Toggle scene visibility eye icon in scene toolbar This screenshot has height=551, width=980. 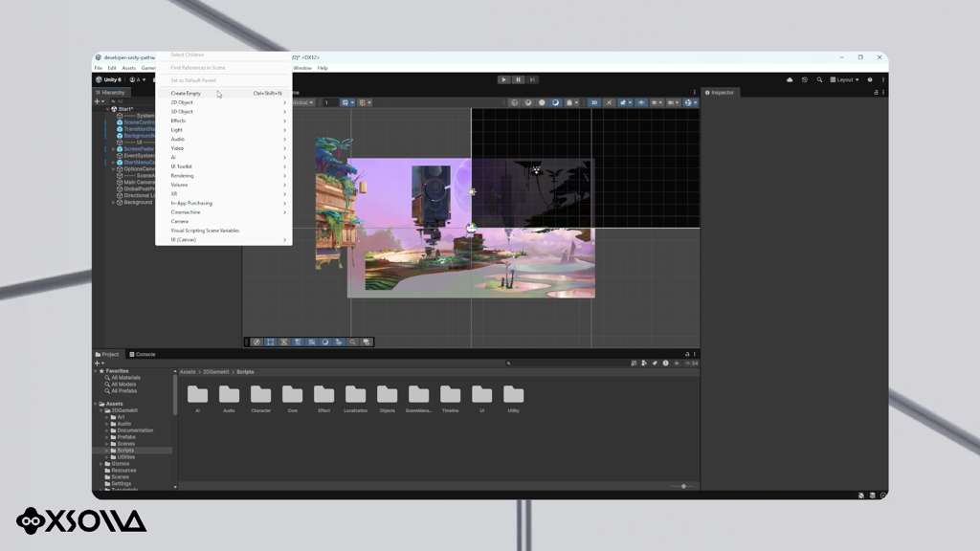pos(640,102)
